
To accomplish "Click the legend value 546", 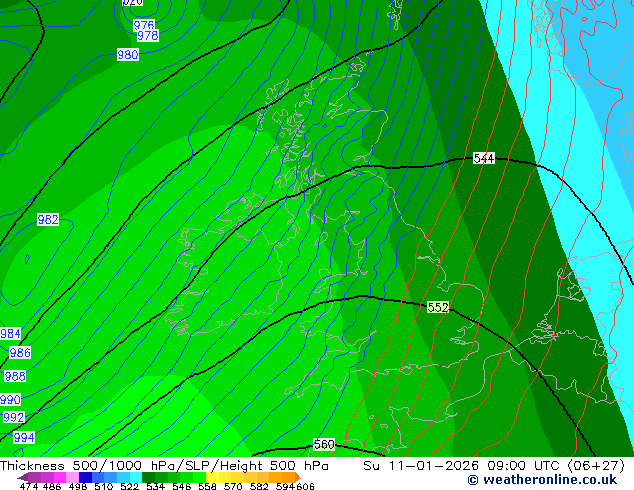I will point(182,486).
